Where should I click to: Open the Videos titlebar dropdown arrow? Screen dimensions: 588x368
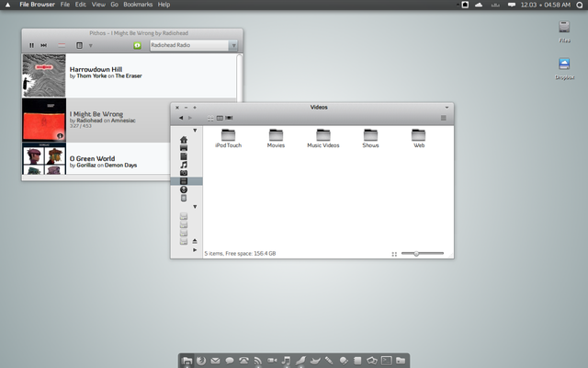click(447, 108)
